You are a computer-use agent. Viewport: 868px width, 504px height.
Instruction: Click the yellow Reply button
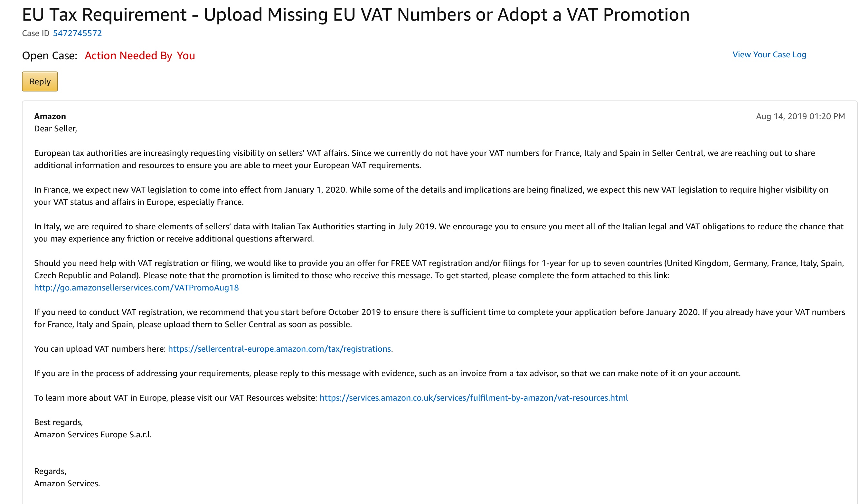click(x=40, y=82)
